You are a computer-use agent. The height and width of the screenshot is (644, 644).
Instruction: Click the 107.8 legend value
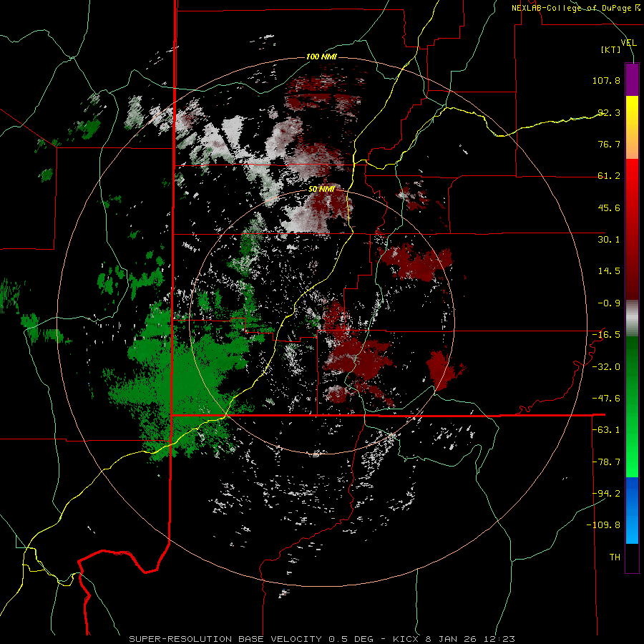click(x=606, y=80)
